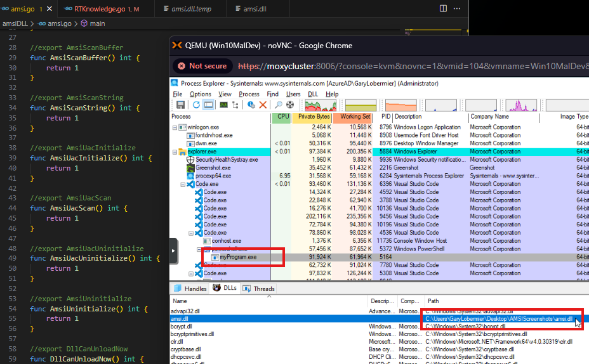The width and height of the screenshot is (589, 364).
Task: Click the Greenshot process icon
Action: pyautogui.click(x=190, y=168)
